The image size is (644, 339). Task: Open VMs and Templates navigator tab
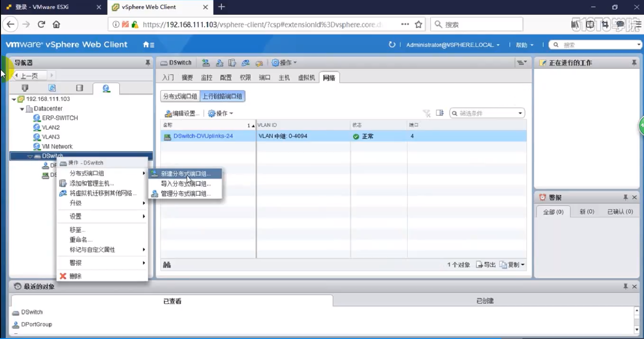click(52, 88)
